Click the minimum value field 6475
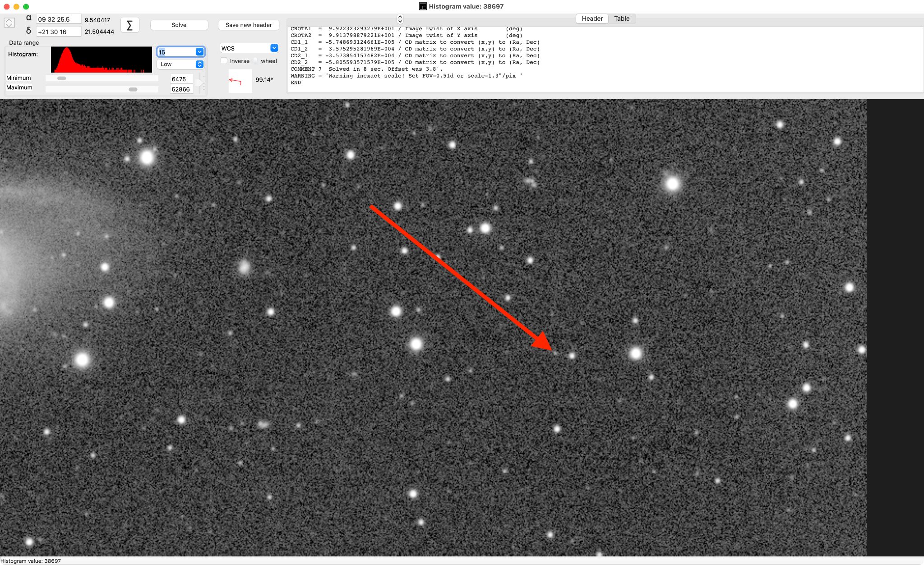The image size is (924, 565). coord(181,79)
